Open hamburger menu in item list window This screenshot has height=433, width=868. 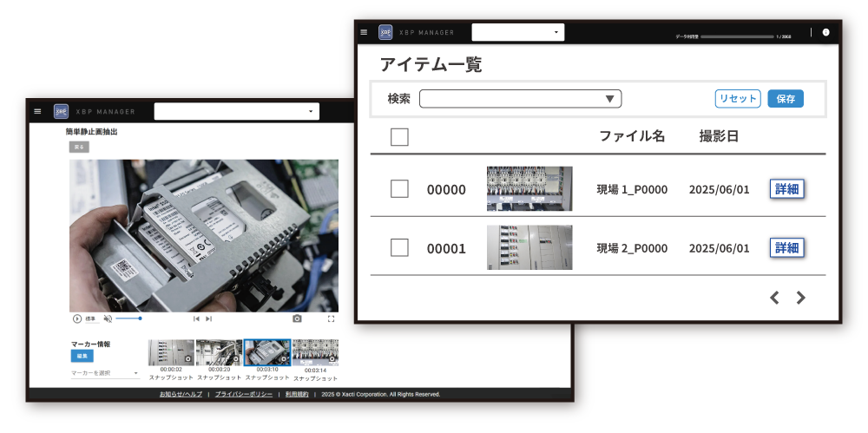point(364,32)
